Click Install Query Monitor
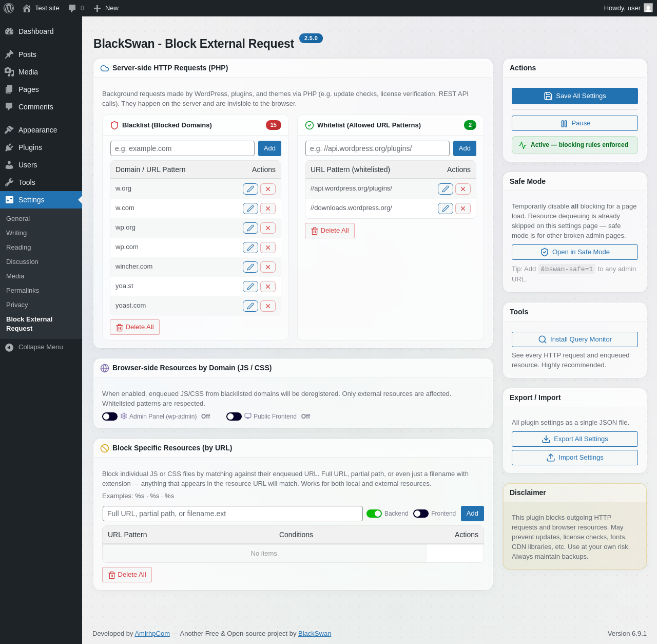Screen dimensions: 657x644 click(x=575, y=339)
